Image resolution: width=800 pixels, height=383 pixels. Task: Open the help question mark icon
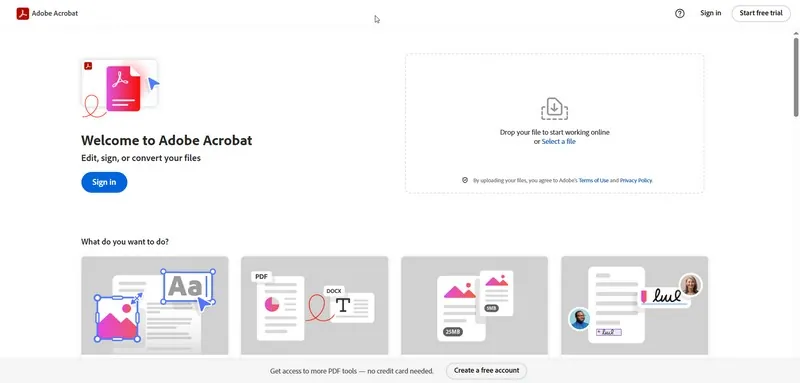pyautogui.click(x=680, y=14)
